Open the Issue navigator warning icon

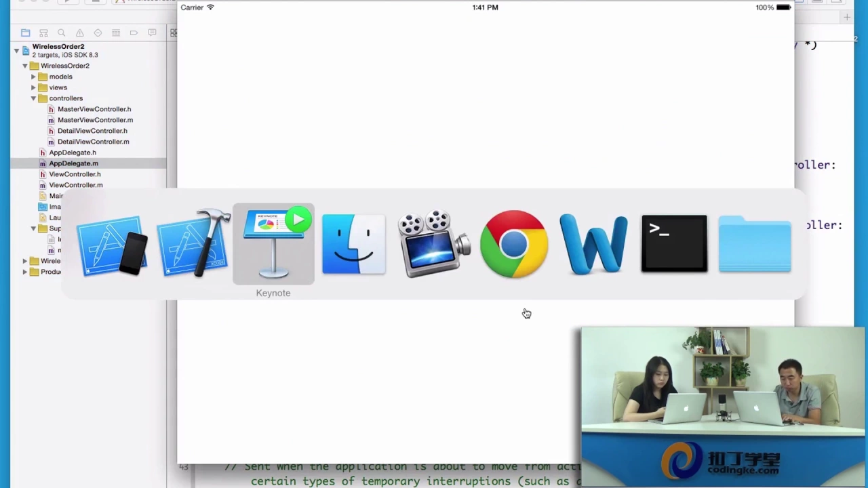pyautogui.click(x=79, y=33)
